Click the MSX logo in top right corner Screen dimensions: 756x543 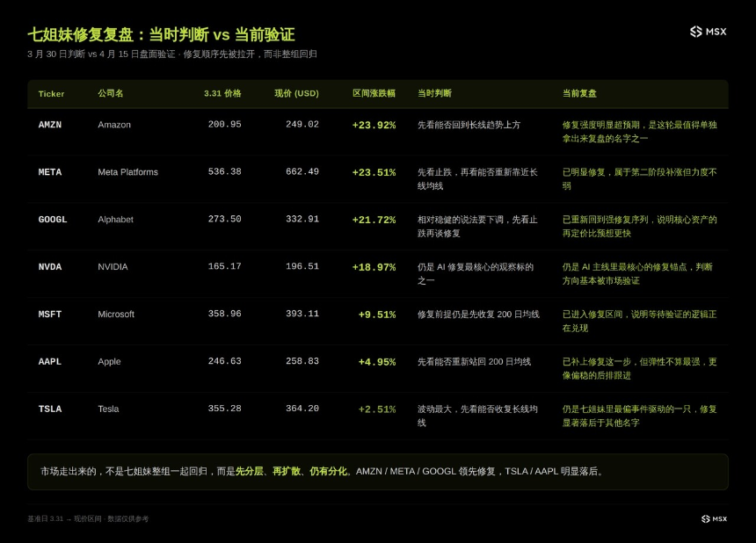coord(709,31)
